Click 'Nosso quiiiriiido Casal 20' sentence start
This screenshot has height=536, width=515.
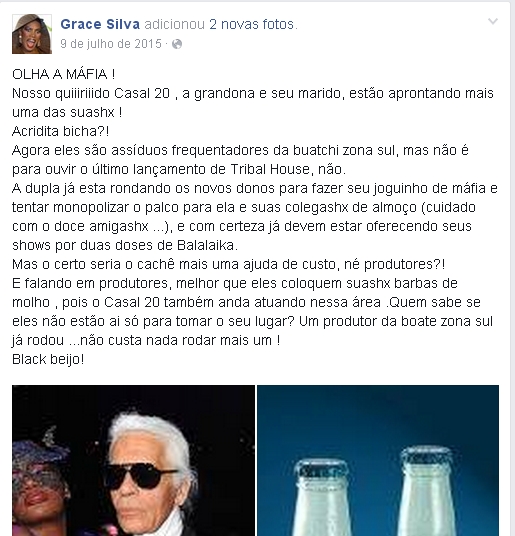(91, 93)
